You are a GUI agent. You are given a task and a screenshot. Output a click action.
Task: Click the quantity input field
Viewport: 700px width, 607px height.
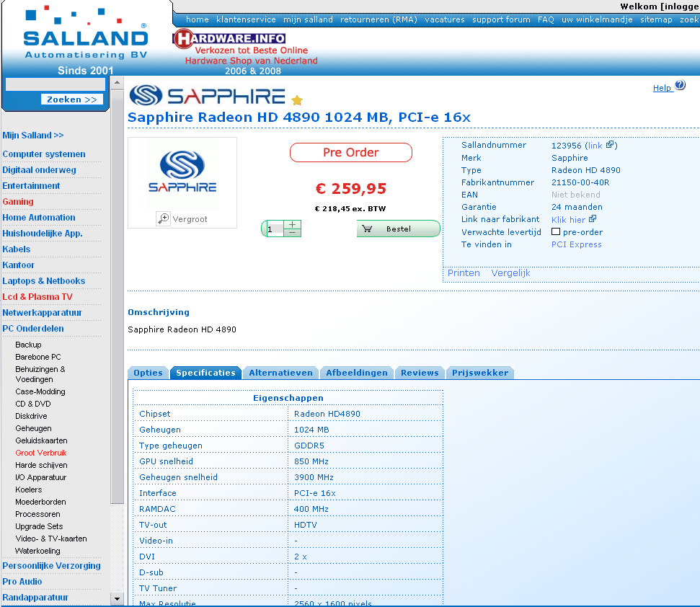pyautogui.click(x=275, y=229)
